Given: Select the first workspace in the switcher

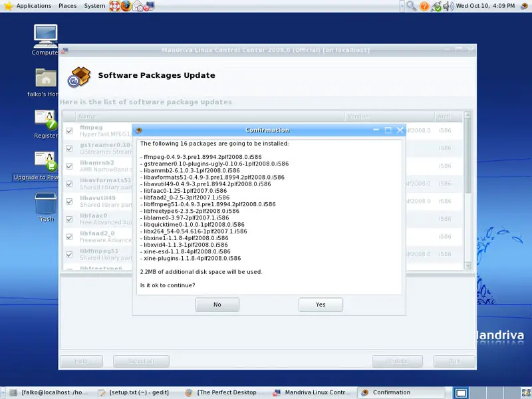Looking at the screenshot, I should pyautogui.click(x=461, y=392).
